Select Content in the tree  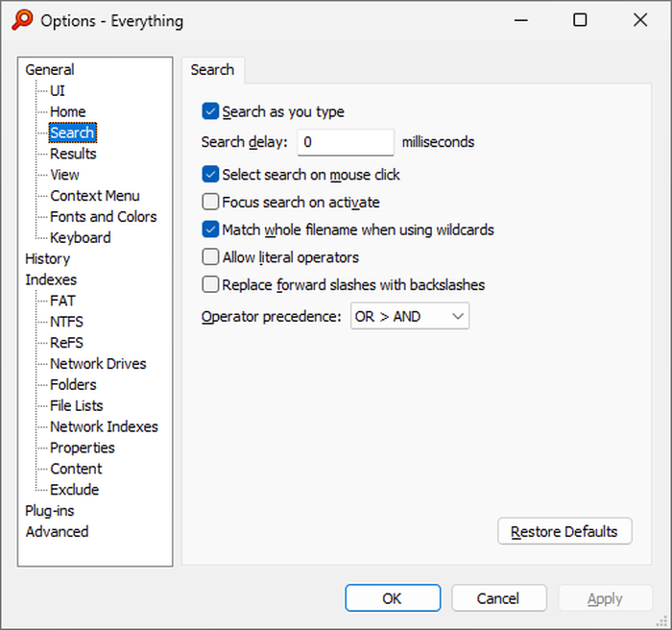[76, 469]
